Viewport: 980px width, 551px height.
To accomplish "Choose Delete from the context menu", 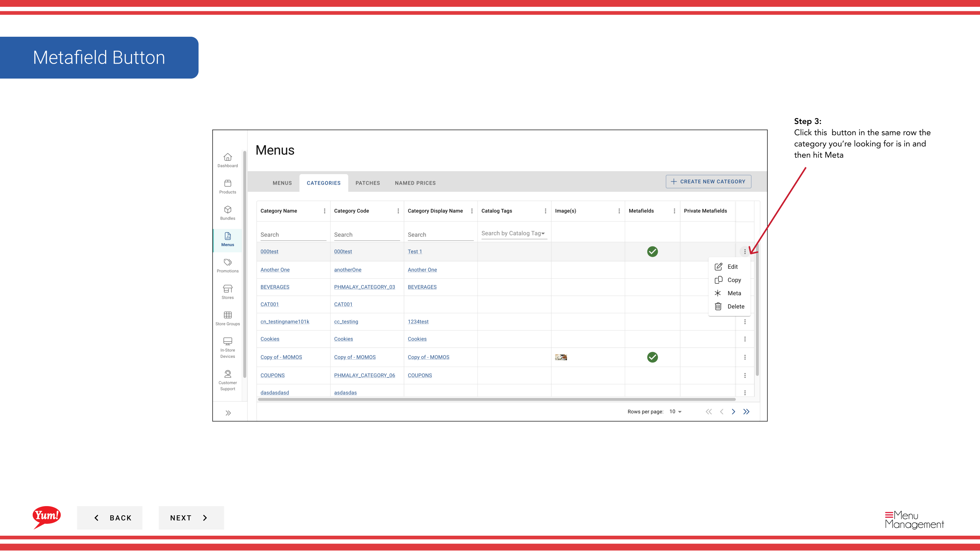I will (729, 306).
